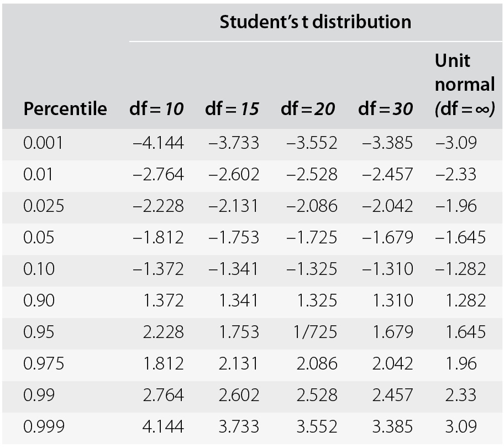504x447 pixels.
Task: Select the Percentile column header
Action: 65,109
